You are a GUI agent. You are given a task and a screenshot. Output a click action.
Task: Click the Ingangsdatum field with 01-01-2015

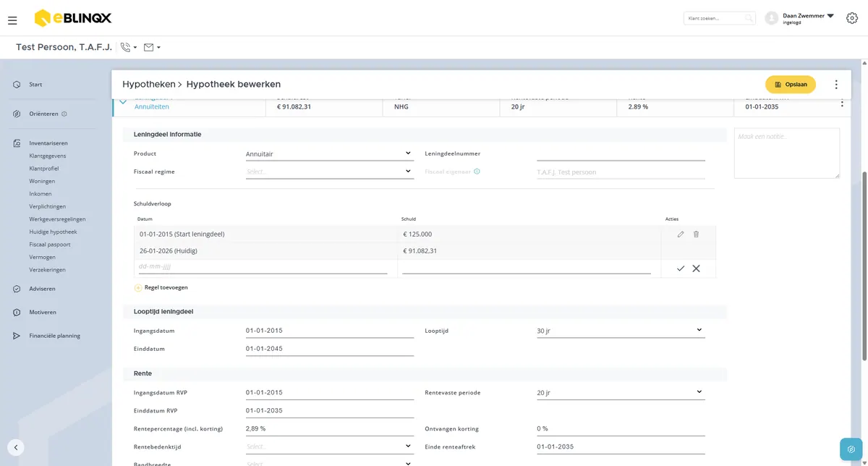coord(329,331)
